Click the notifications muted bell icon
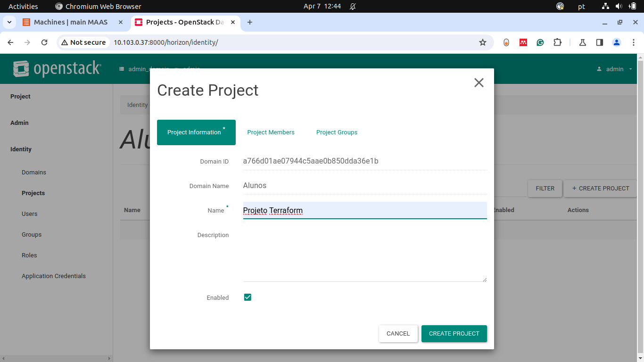 353,6
